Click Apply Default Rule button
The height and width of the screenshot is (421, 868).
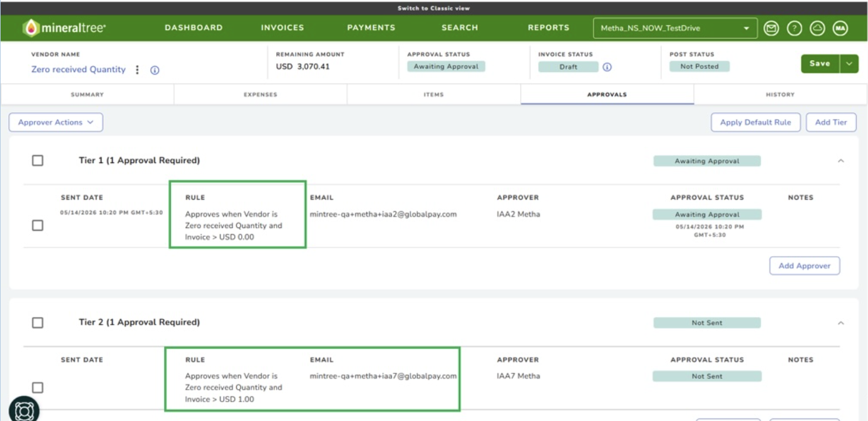756,122
